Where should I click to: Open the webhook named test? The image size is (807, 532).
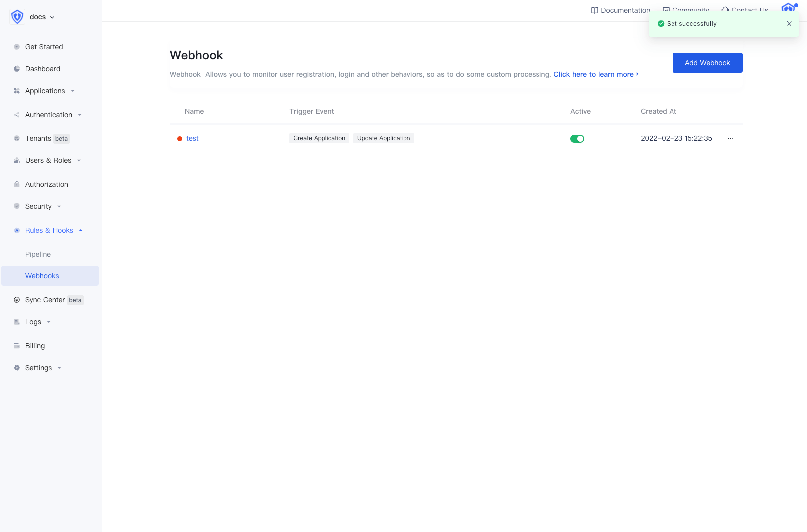(x=192, y=138)
